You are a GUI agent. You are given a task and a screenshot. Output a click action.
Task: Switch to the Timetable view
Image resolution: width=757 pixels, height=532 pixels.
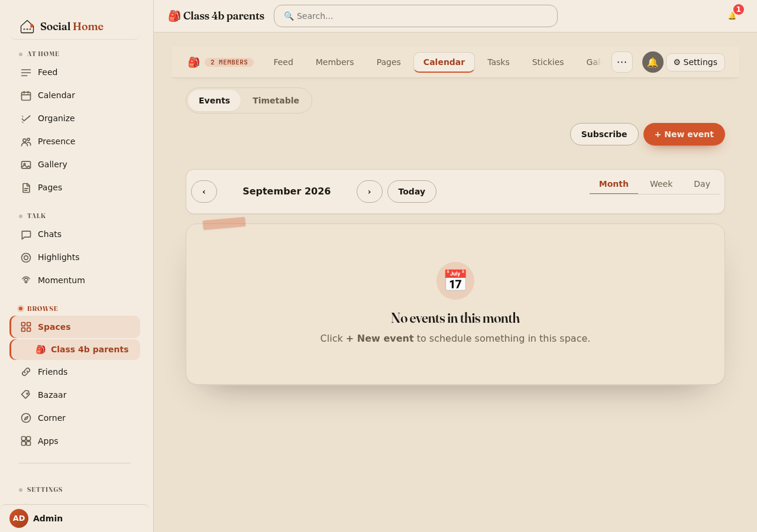pyautogui.click(x=276, y=100)
